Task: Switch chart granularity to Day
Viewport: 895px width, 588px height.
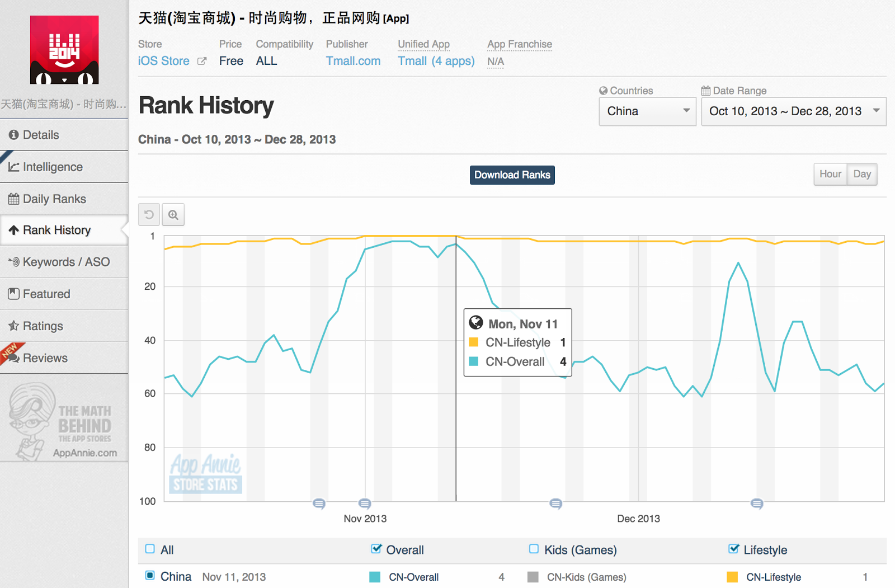Action: point(862,174)
